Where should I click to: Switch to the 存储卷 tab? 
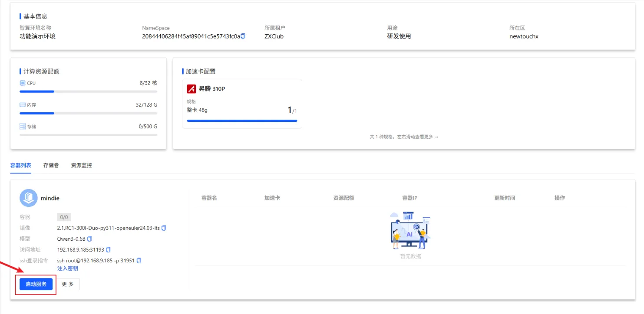51,165
